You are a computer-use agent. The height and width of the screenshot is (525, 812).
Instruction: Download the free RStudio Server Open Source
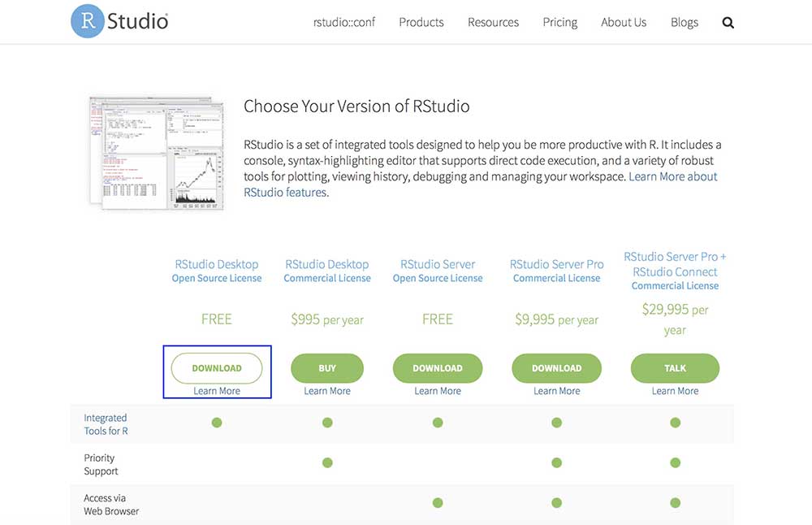(x=438, y=368)
